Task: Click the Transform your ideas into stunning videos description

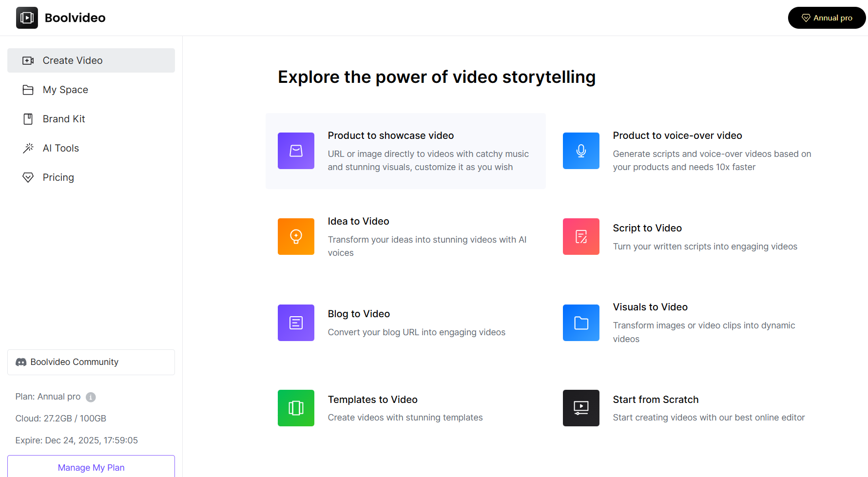Action: pos(427,246)
